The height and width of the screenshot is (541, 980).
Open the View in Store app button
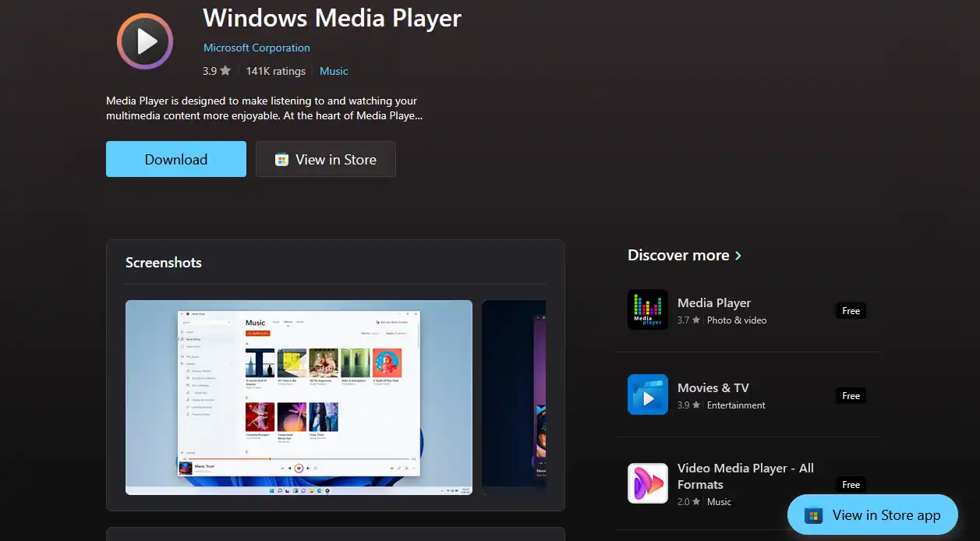872,515
